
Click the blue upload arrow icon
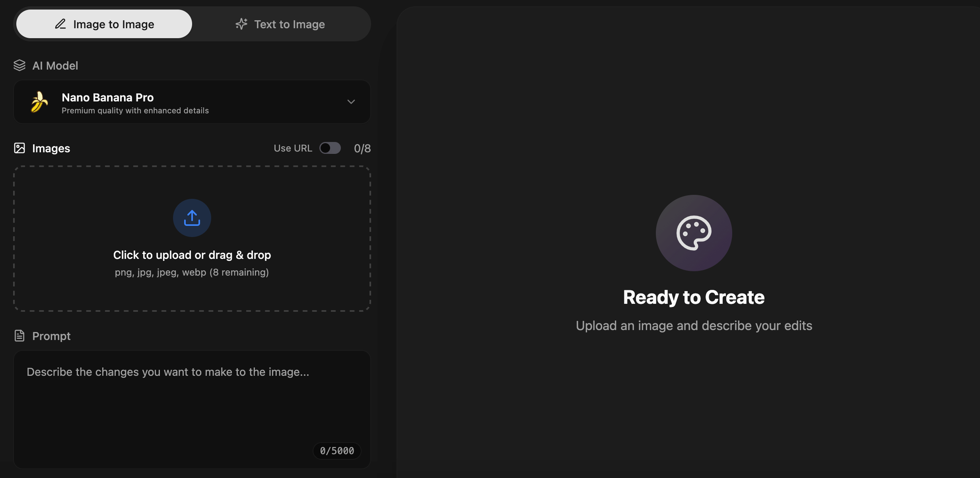coord(191,218)
